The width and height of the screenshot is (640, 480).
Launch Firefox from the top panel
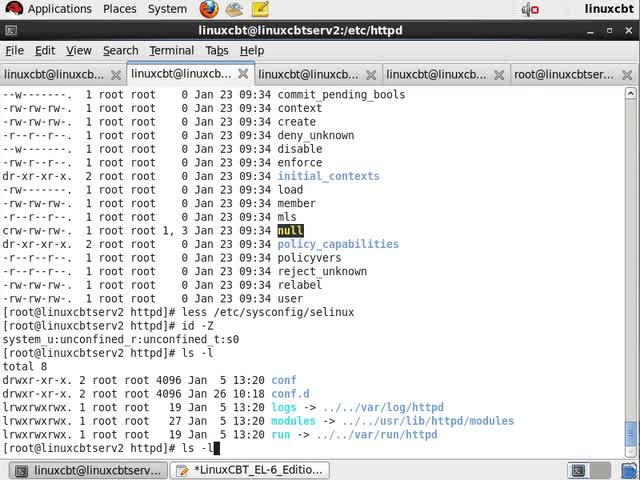[x=209, y=9]
